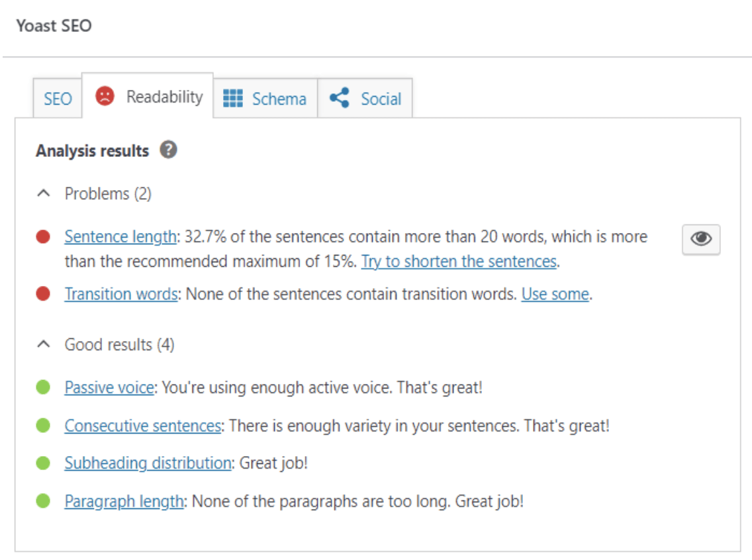
Task: Open the Transition words link
Action: pyautogui.click(x=121, y=293)
